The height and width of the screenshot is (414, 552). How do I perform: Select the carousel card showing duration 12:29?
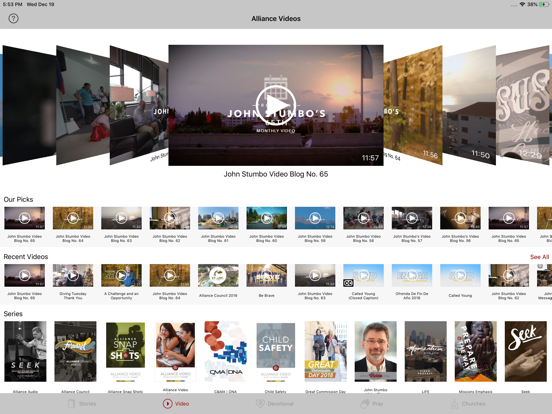click(522, 105)
